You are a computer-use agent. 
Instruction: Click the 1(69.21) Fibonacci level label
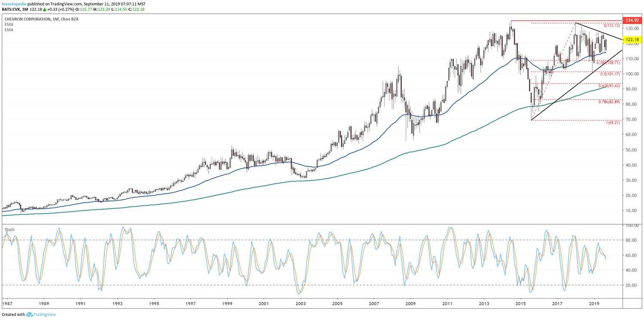(x=613, y=123)
